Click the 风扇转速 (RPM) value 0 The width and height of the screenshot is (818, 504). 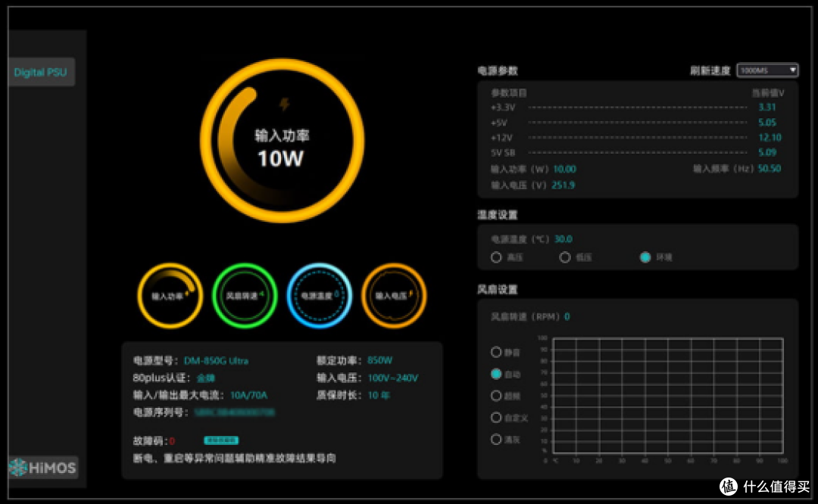pos(567,317)
